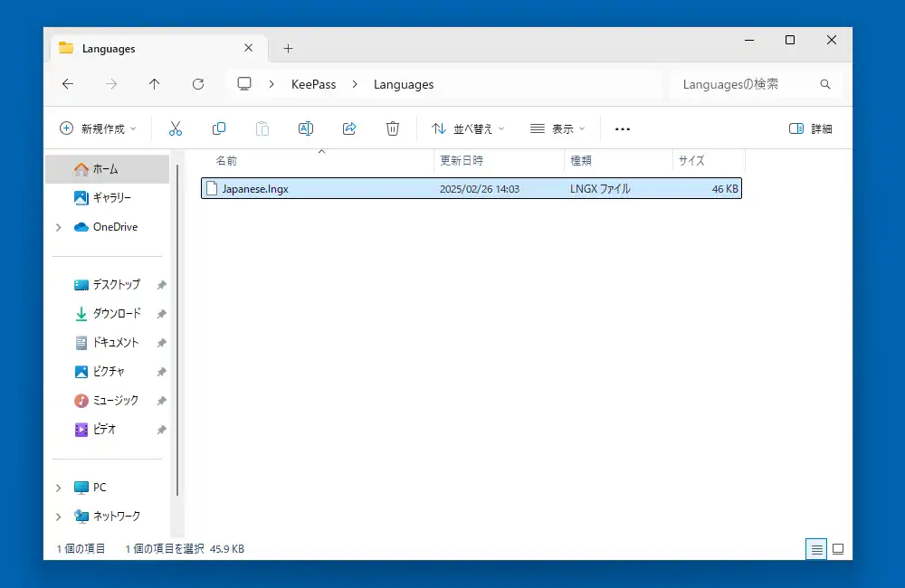Sort by the 種類 column header
This screenshot has height=588, width=905.
[x=618, y=160]
